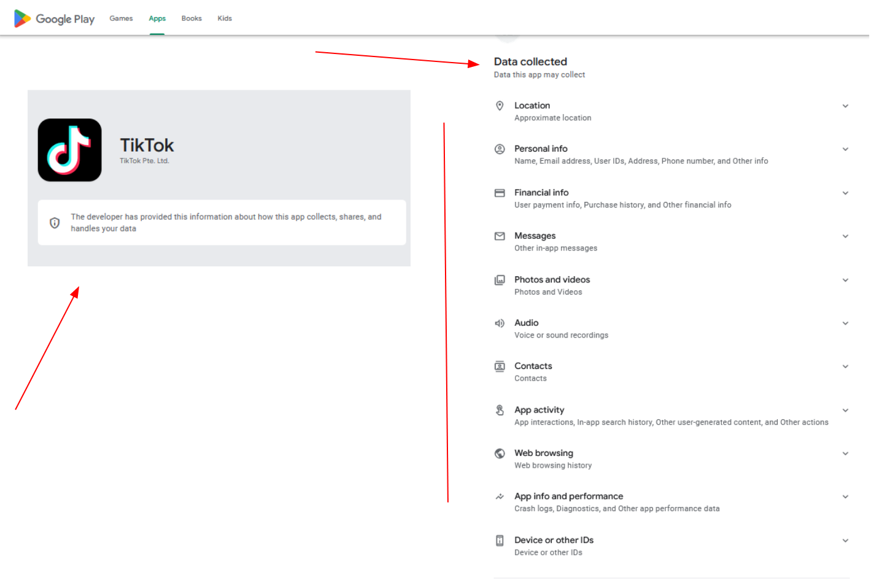The width and height of the screenshot is (877, 588).
Task: Open the Books tab
Action: coord(191,18)
